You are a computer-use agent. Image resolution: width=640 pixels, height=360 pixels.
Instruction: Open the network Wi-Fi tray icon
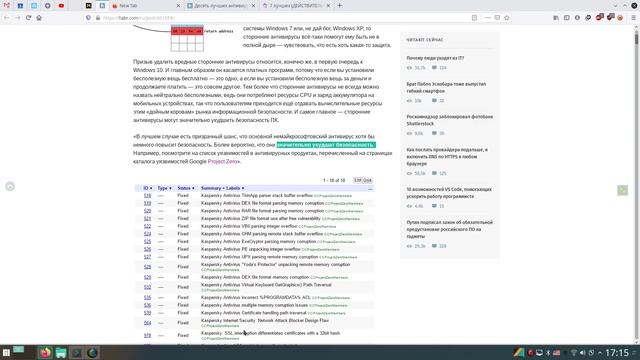pos(573,353)
